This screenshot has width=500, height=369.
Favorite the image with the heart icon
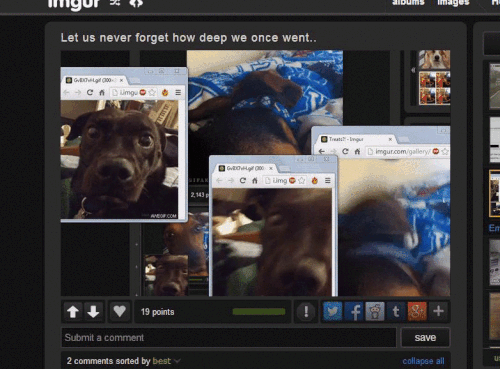[119, 312]
